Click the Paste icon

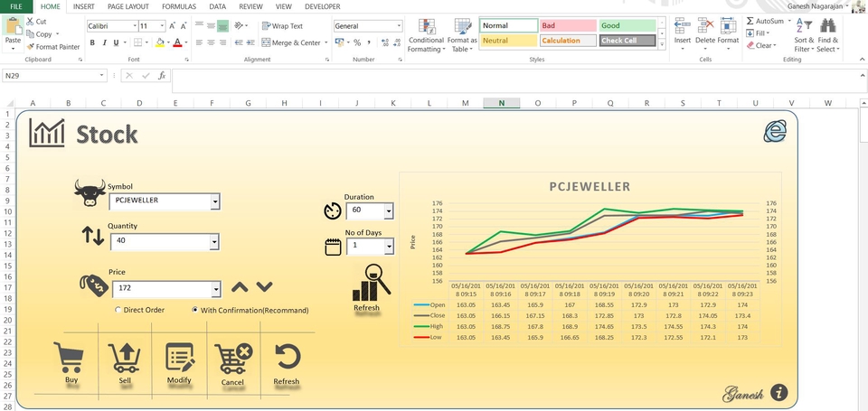pos(12,26)
